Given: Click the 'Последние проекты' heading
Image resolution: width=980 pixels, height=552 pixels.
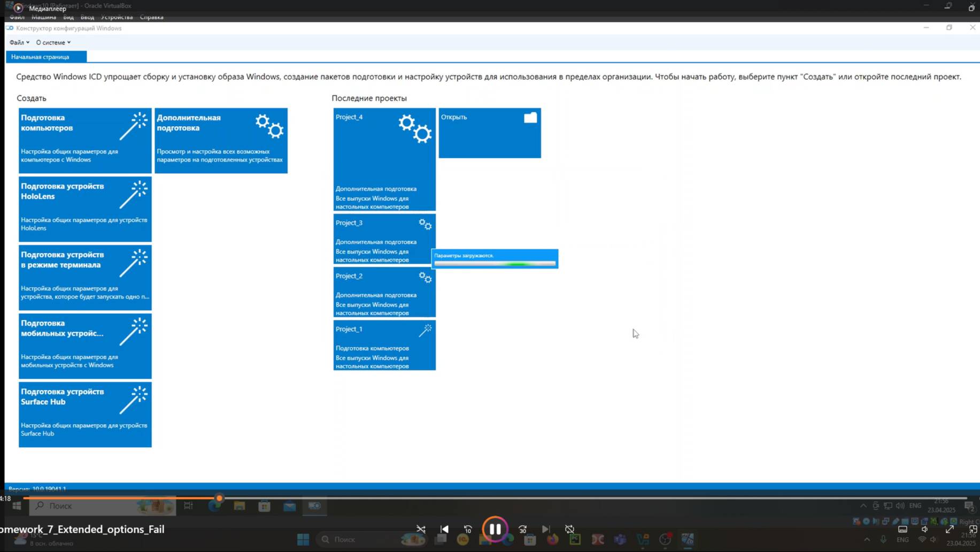Looking at the screenshot, I should [369, 98].
